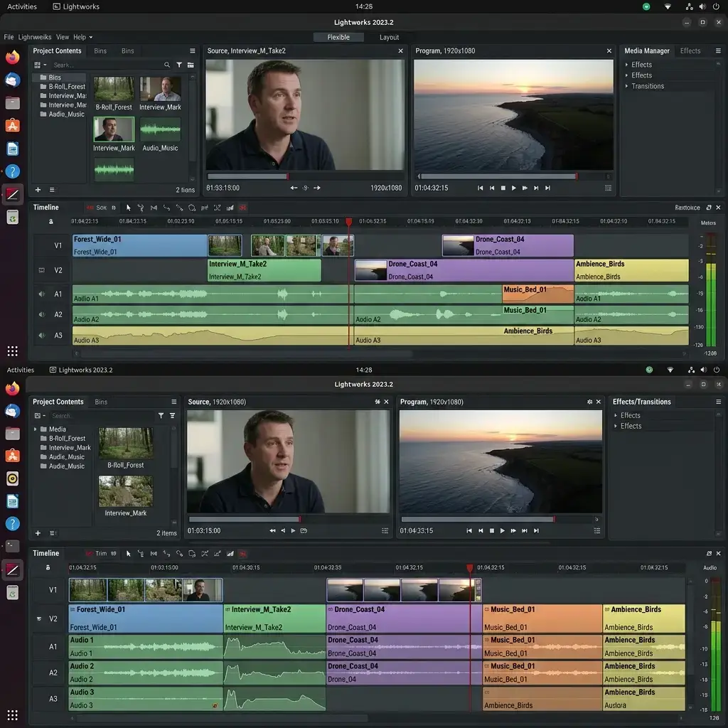Select the Music_Bed_01 clip on the bottom window's V2 track

click(x=542, y=618)
